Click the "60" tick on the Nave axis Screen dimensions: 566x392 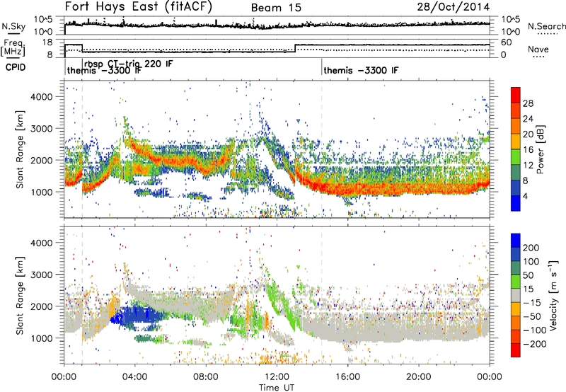click(507, 42)
